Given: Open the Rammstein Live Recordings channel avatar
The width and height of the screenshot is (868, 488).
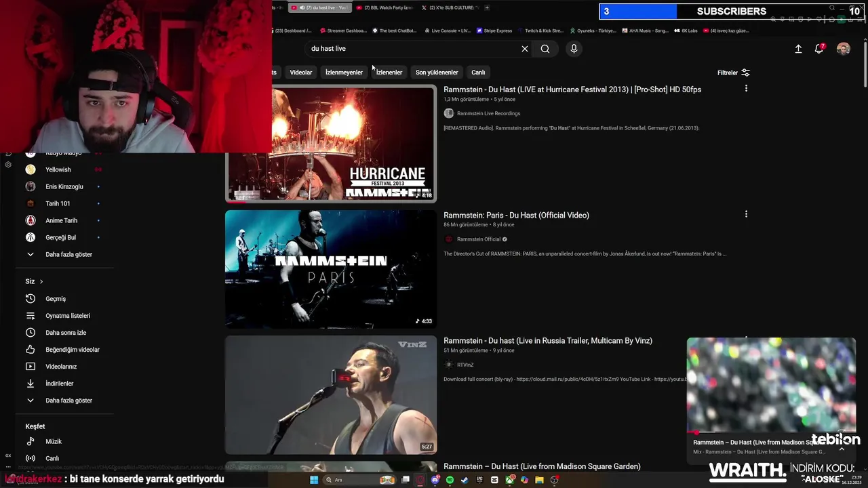Looking at the screenshot, I should [x=448, y=113].
